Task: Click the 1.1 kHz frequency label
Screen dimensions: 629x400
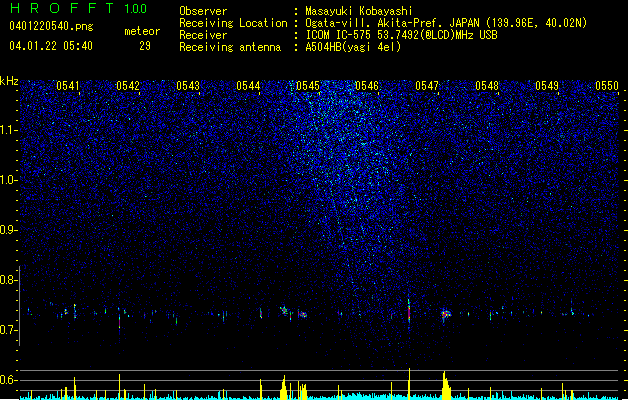Action: coord(8,130)
